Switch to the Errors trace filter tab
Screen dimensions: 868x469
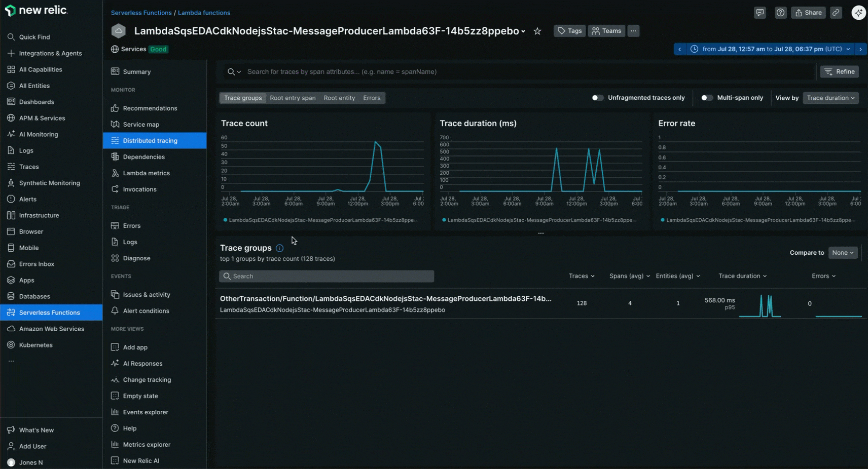click(372, 98)
